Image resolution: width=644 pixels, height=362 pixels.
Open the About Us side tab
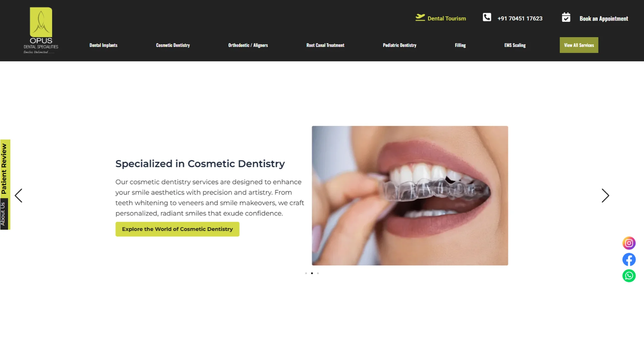pyautogui.click(x=4, y=214)
